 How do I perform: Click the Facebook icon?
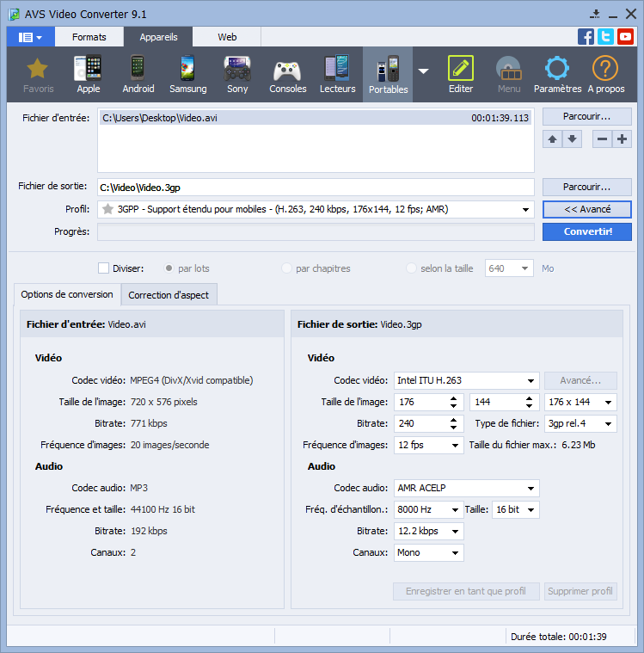click(x=586, y=37)
